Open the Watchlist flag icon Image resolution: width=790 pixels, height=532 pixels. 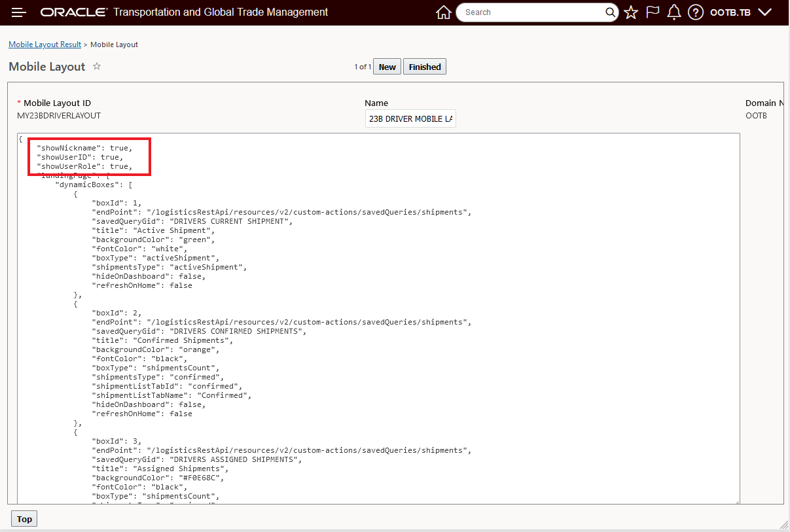[653, 12]
